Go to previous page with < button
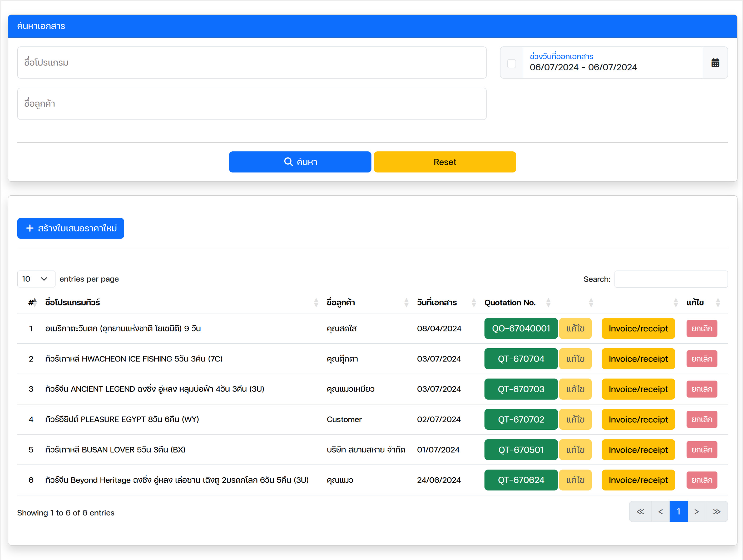The height and width of the screenshot is (560, 743). tap(660, 512)
